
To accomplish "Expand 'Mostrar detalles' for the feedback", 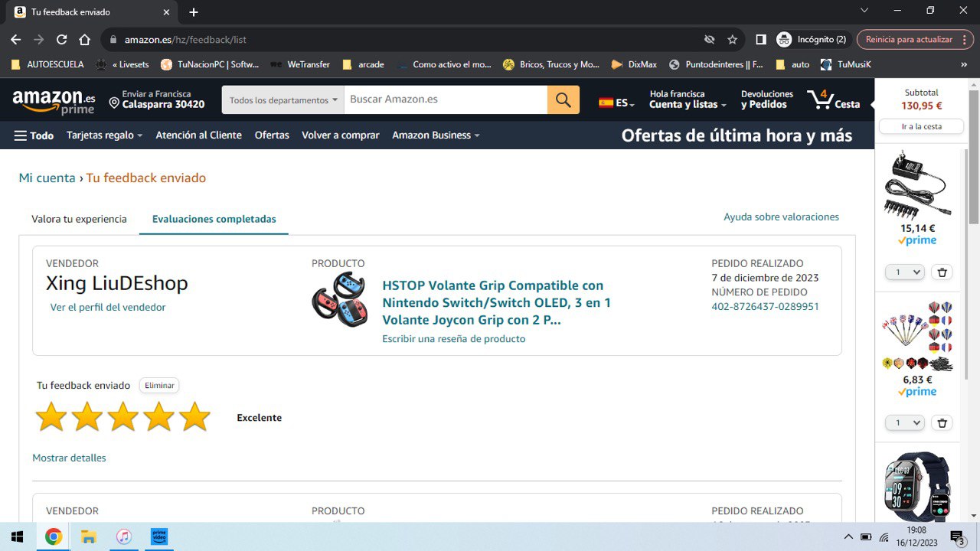I will tap(69, 458).
